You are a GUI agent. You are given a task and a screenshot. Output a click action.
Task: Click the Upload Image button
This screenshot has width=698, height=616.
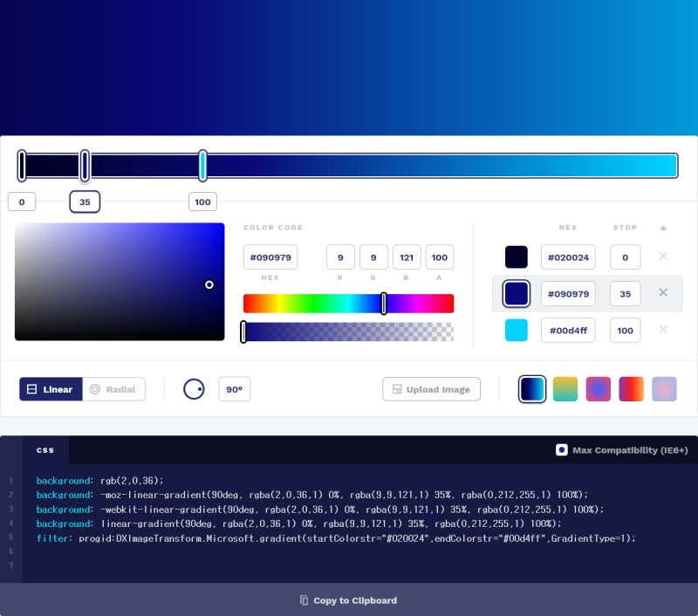tap(431, 389)
